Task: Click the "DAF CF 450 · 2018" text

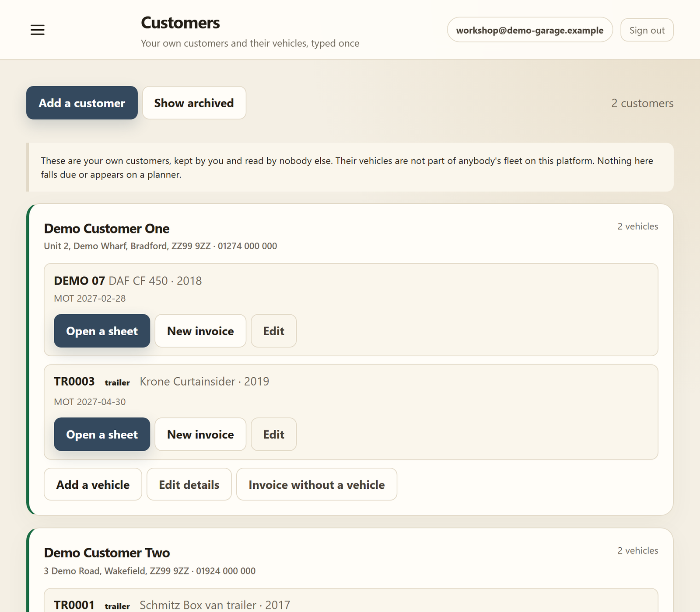Action: 155,281
